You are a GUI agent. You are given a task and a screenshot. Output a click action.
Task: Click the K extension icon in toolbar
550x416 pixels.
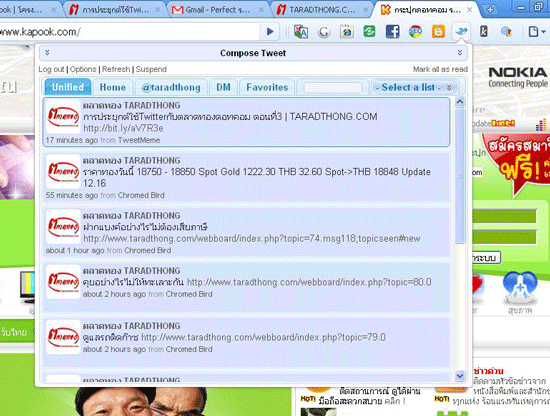(484, 32)
